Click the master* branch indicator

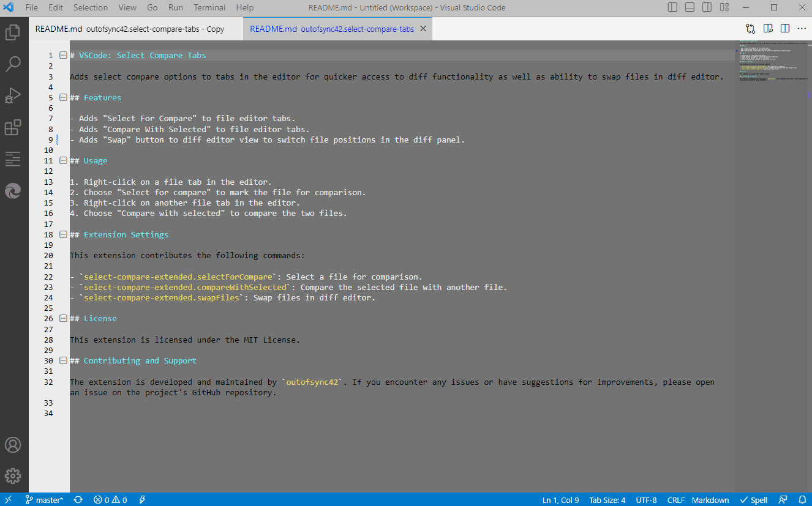pos(44,500)
